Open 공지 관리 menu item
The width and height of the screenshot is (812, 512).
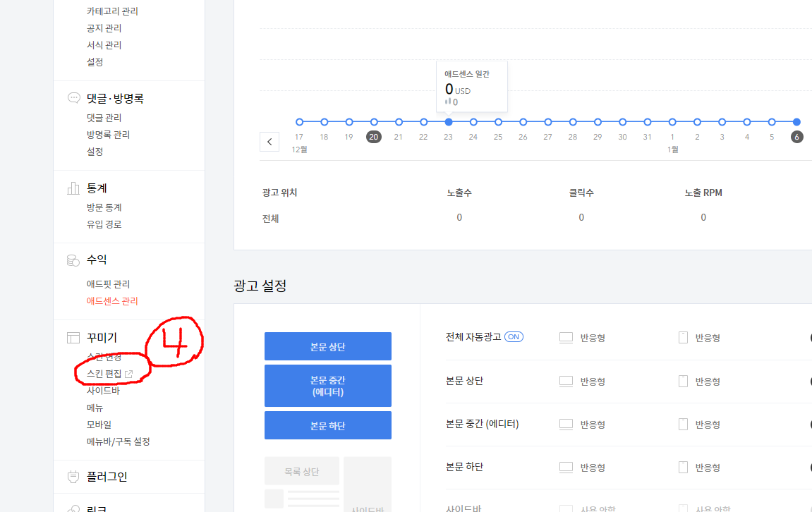pyautogui.click(x=104, y=28)
